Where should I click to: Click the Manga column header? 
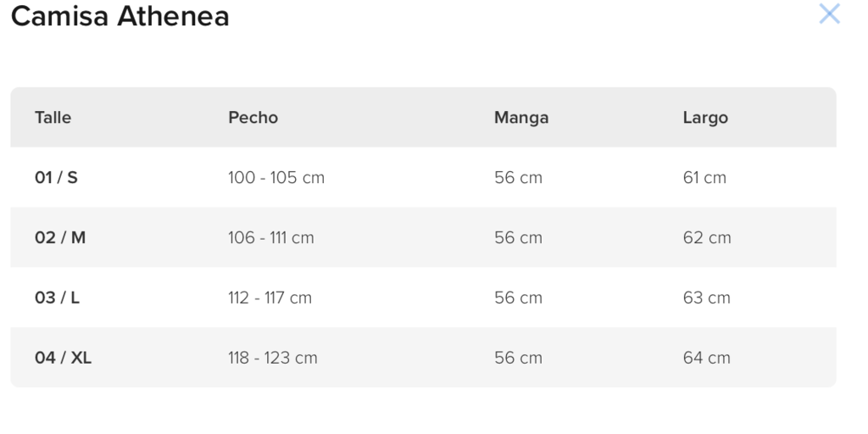click(x=521, y=117)
